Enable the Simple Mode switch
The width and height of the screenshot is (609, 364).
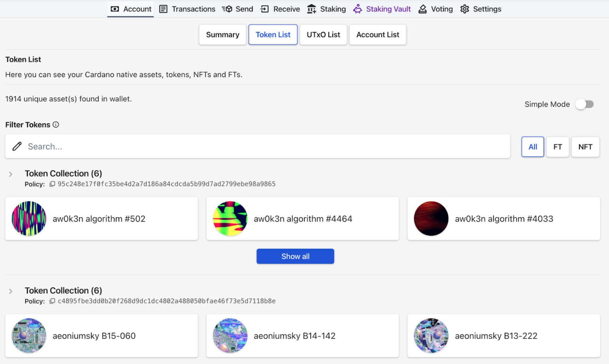coord(585,104)
